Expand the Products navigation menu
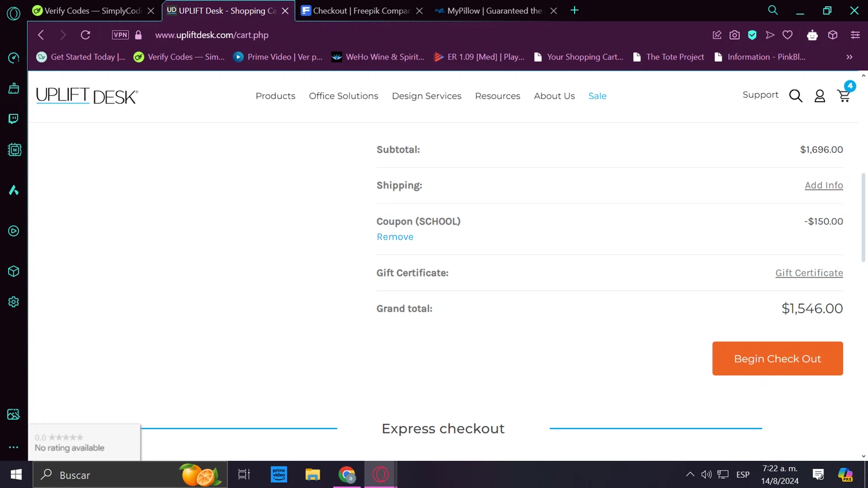 coord(275,96)
